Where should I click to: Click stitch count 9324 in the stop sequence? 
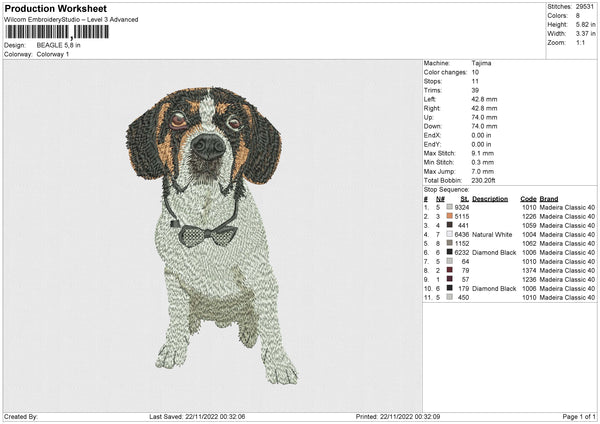[462, 207]
